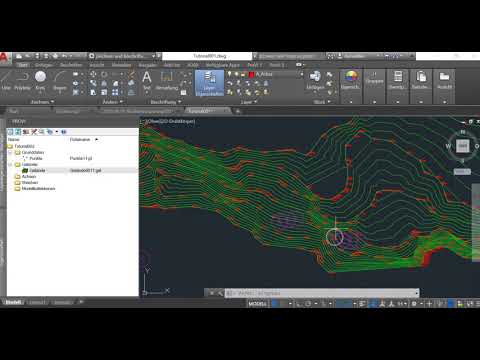Image resolution: width=480 pixels, height=360 pixels.
Task: Click the UCS origin icon in viewport
Action: click(x=145, y=293)
